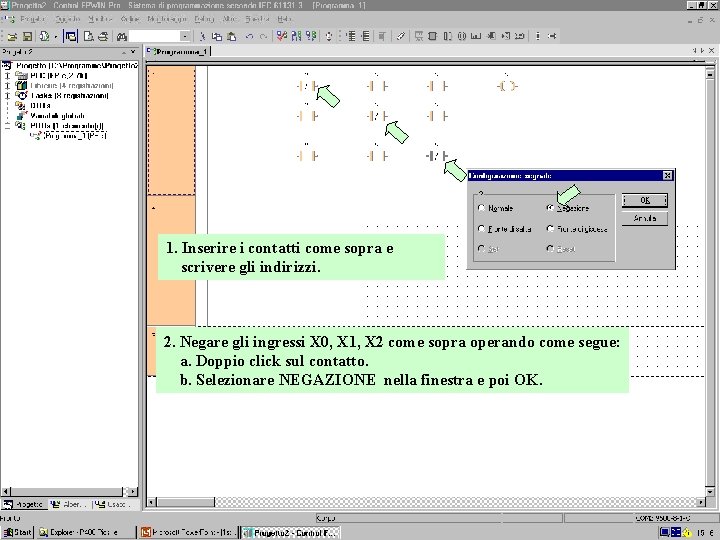Switch to Microsoft PowerPoint taskbar button

point(188,532)
